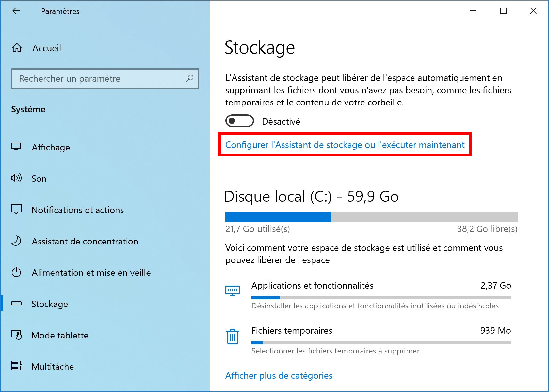The width and height of the screenshot is (549, 392).
Task: Click the magnifier icon in search box
Action: click(x=189, y=79)
